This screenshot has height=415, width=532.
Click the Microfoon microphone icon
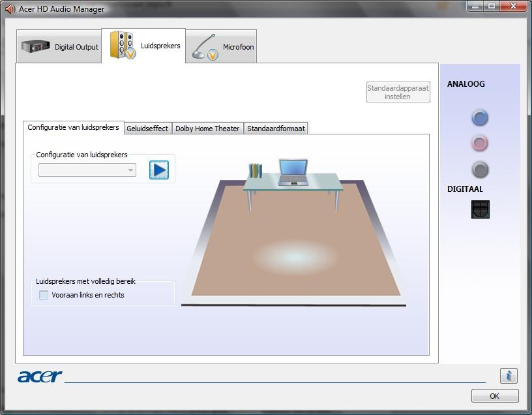[205, 47]
